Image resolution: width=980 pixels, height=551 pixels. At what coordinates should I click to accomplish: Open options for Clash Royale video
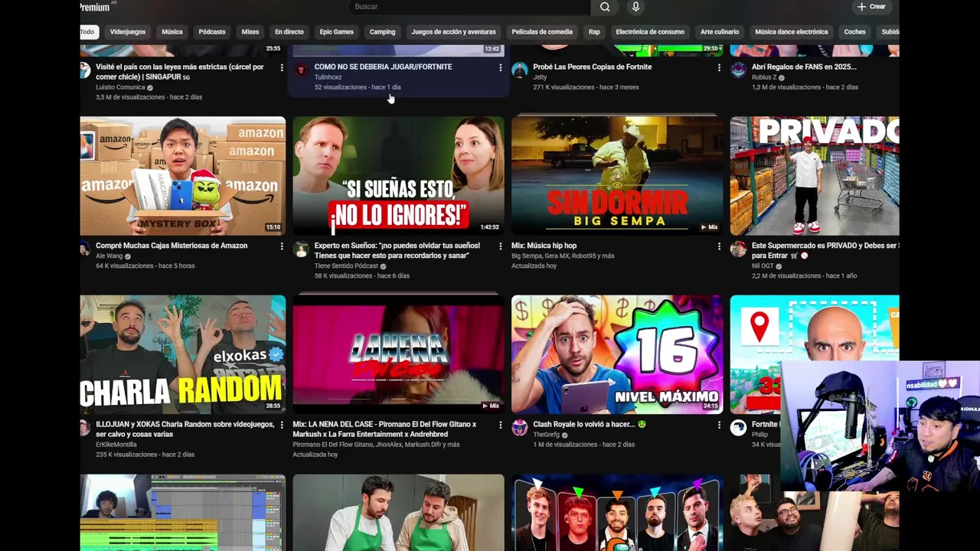[719, 425]
